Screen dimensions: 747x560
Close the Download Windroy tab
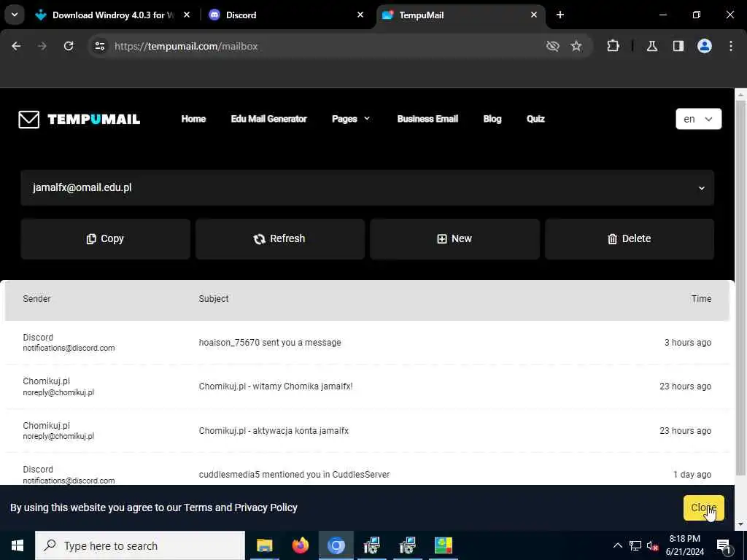tap(187, 15)
